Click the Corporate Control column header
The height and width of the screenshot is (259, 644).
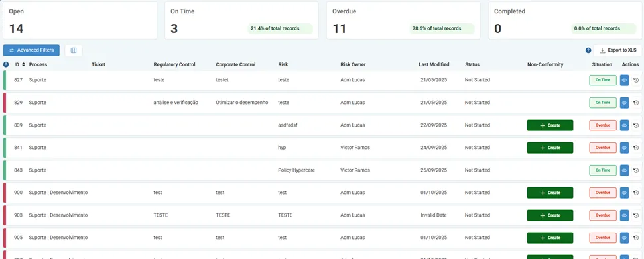[x=235, y=64]
